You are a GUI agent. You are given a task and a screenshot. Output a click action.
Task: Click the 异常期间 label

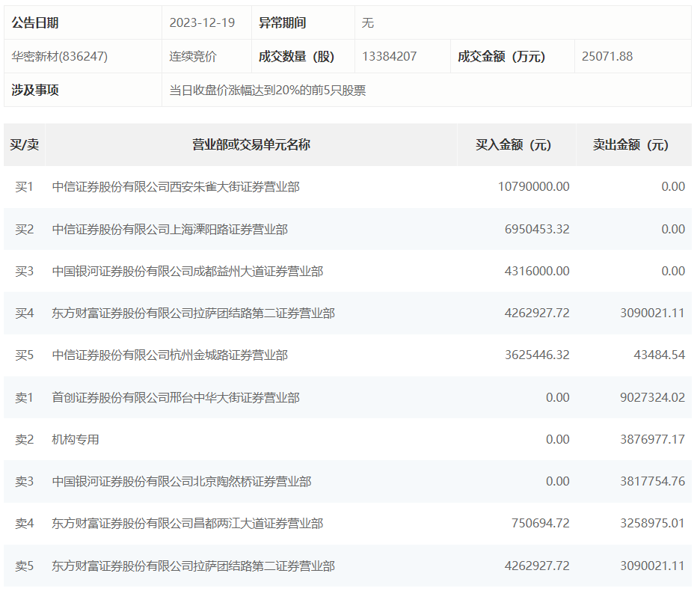287,23
